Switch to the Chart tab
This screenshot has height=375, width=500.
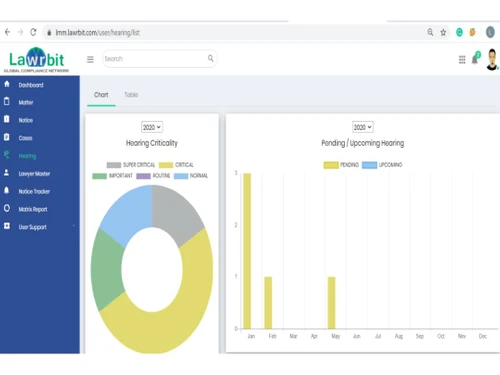101,95
